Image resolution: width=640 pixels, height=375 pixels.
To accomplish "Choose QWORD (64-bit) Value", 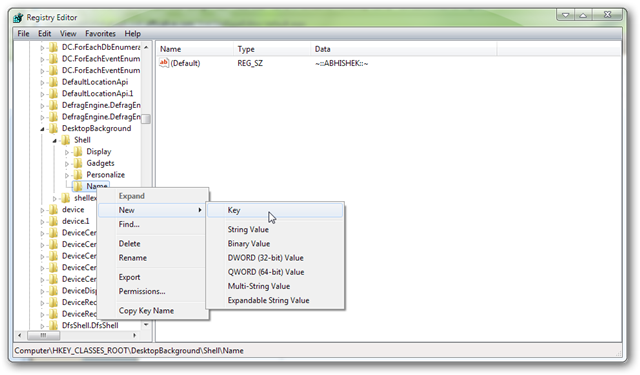I will [x=275, y=272].
